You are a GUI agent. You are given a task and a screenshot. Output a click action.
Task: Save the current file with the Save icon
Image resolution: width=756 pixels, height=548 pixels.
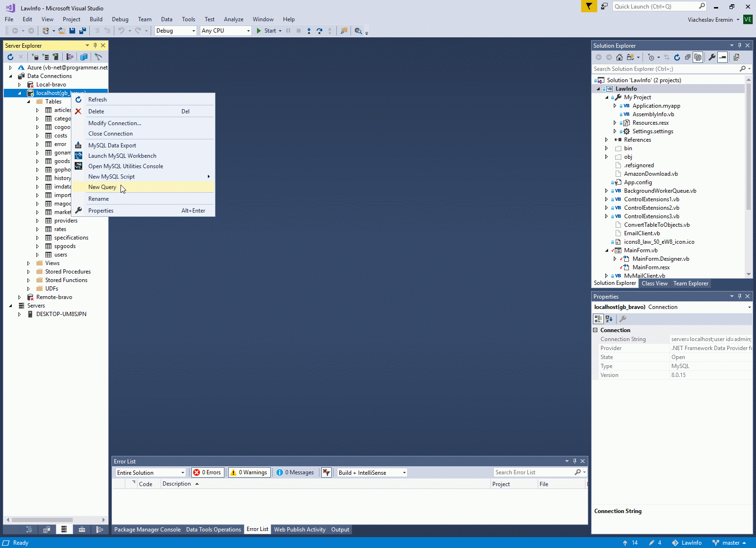(x=72, y=31)
